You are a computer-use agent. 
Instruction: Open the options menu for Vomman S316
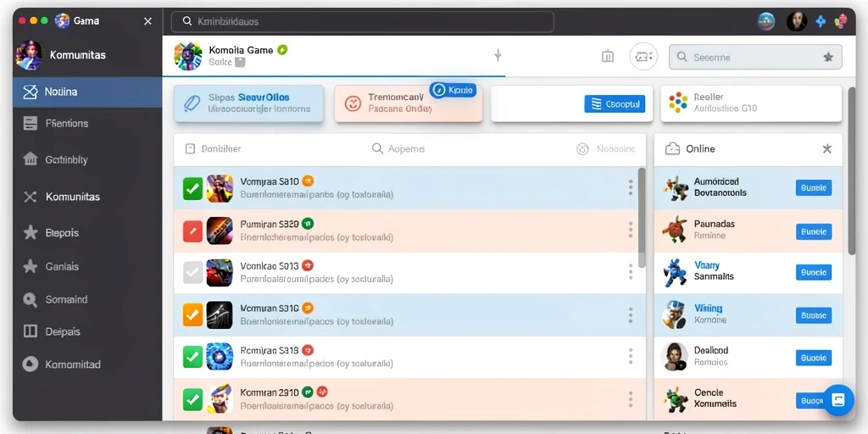(631, 315)
